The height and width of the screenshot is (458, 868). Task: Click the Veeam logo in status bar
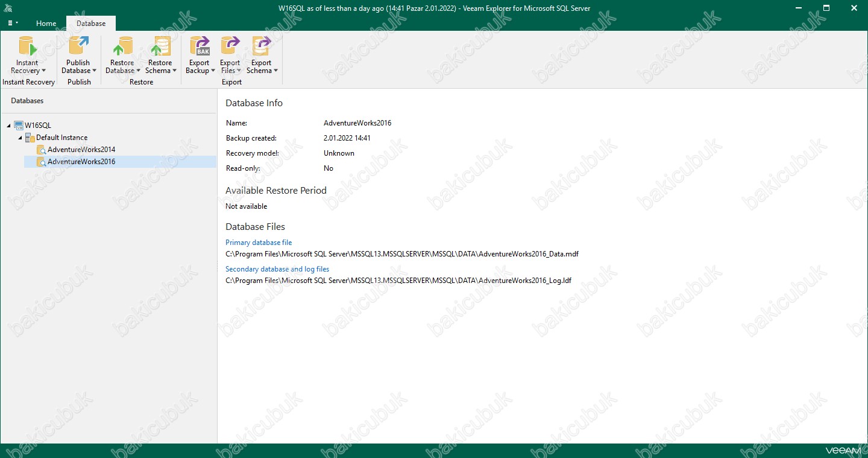843,451
